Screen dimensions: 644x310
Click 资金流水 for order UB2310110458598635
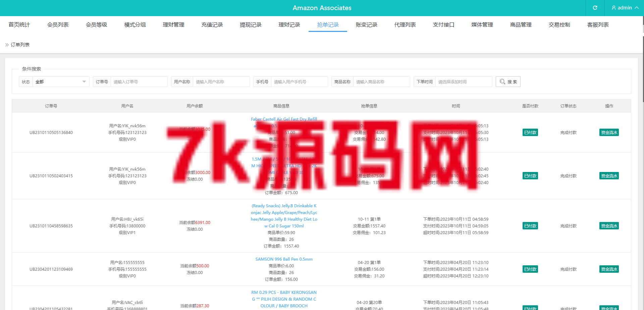609,226
